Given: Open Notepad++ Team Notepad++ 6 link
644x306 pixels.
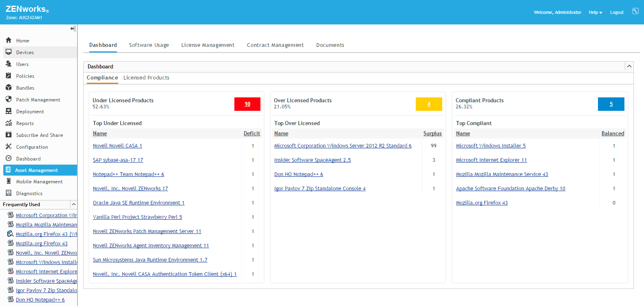Looking at the screenshot, I should coord(128,174).
